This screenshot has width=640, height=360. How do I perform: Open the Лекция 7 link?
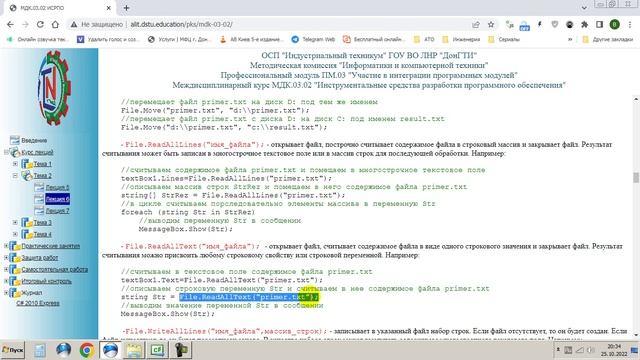[57, 211]
